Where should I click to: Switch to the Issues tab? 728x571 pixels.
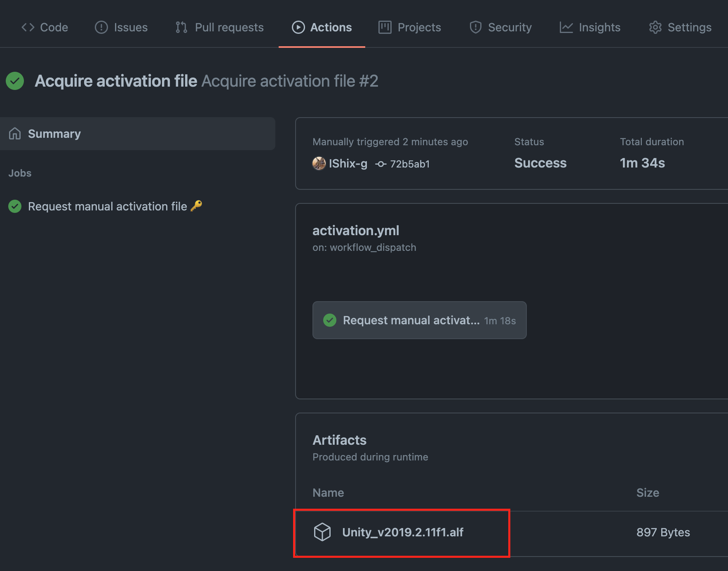pos(121,27)
